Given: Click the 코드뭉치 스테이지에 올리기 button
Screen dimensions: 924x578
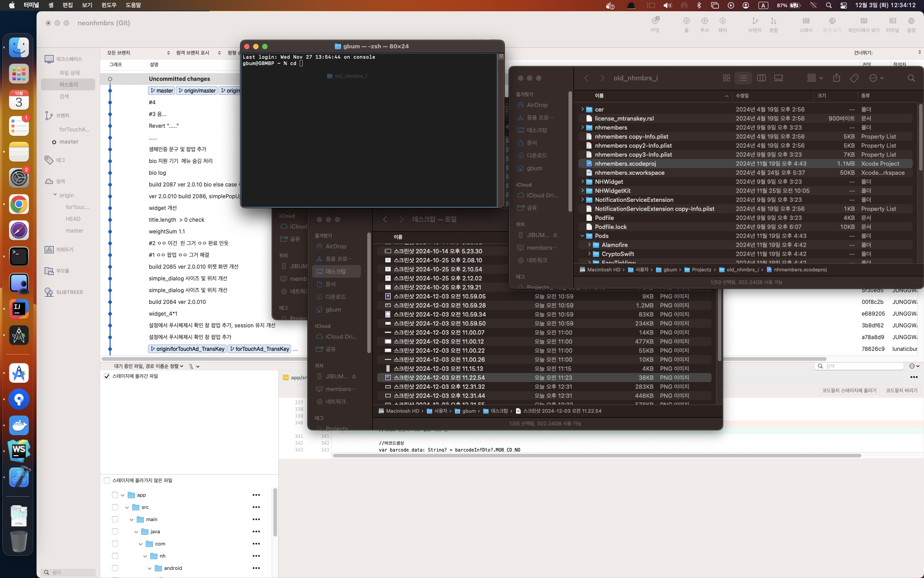Looking at the screenshot, I should click(849, 391).
